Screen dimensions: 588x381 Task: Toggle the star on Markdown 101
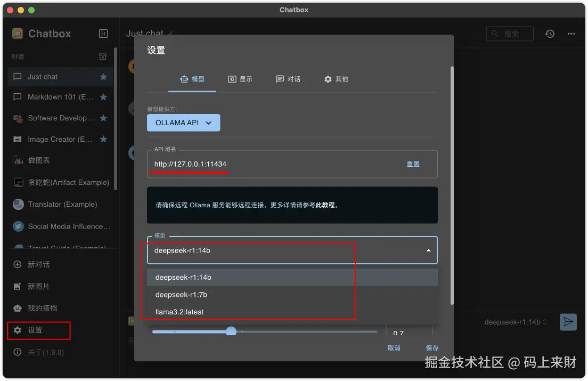[x=103, y=97]
